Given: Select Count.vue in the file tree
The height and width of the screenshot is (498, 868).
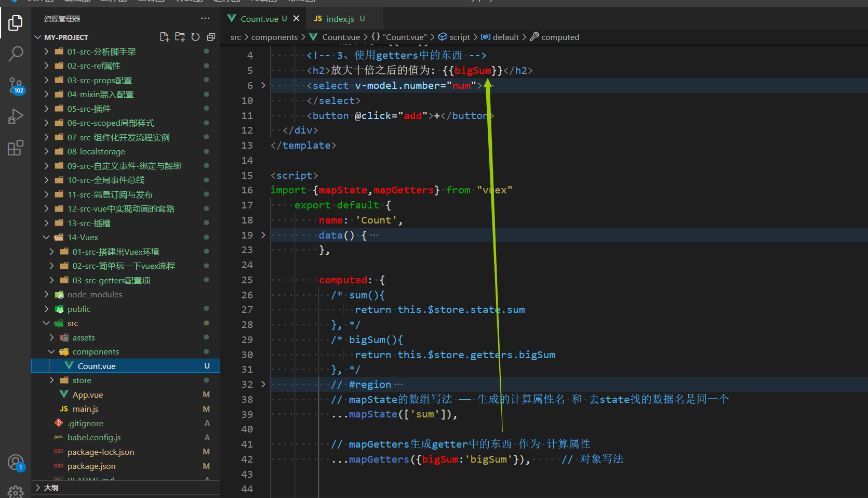Looking at the screenshot, I should (126, 366).
